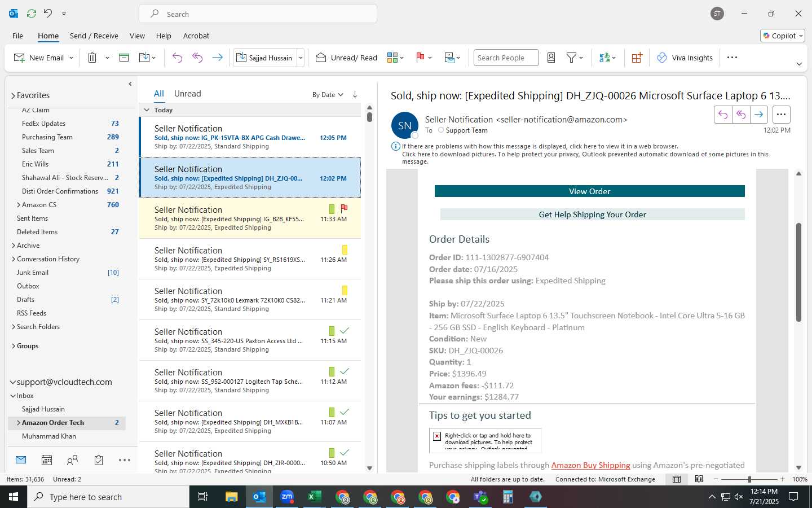Viewport: 812px width, 508px height.
Task: Open the Send / Receive tab
Action: tap(94, 36)
